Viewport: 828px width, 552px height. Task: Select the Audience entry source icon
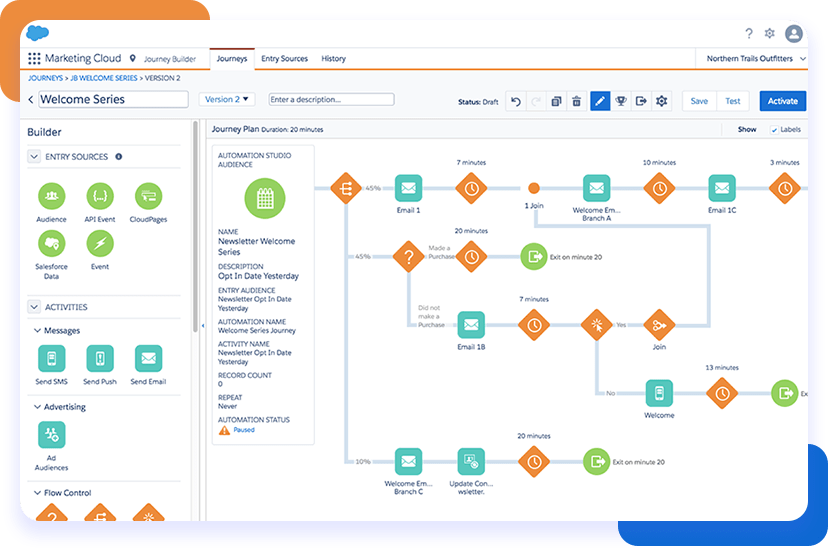pos(51,196)
